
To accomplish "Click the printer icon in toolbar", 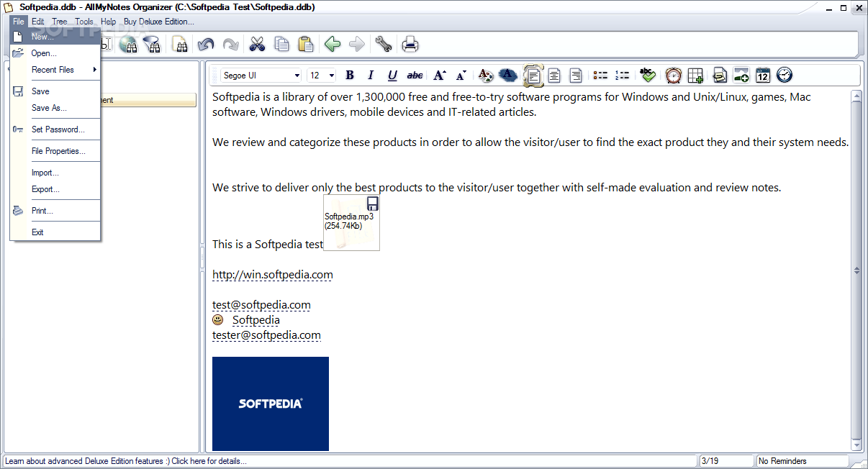I will (410, 45).
